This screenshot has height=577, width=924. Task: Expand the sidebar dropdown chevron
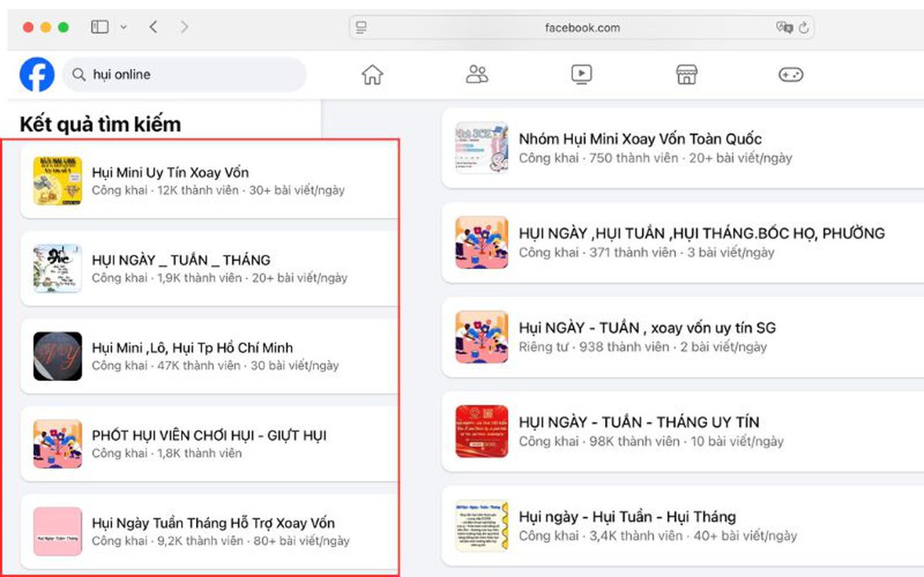[124, 27]
